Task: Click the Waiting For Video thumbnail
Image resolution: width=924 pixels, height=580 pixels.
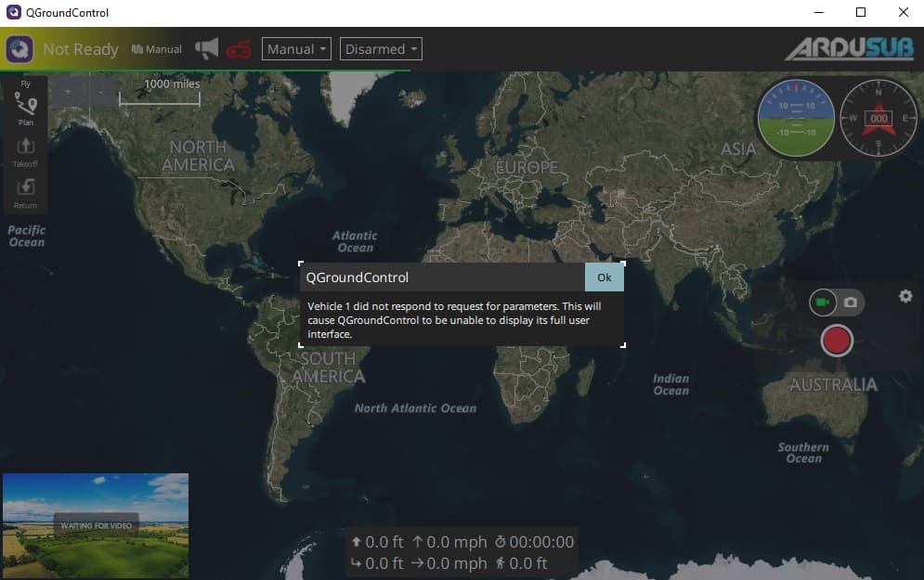Action: (x=96, y=525)
